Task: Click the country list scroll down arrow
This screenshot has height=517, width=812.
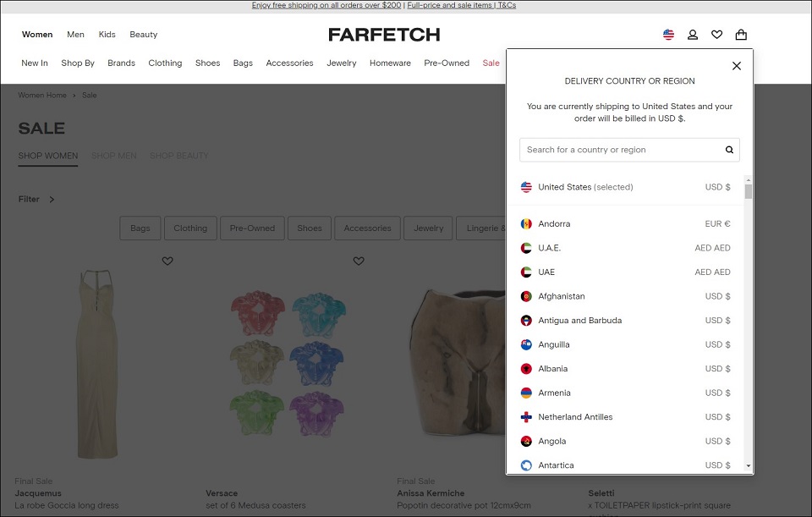Action: tap(749, 466)
